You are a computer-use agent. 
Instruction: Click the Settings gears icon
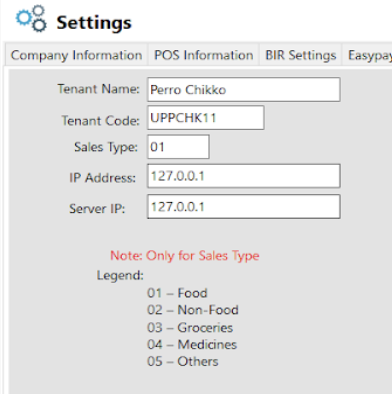click(31, 18)
